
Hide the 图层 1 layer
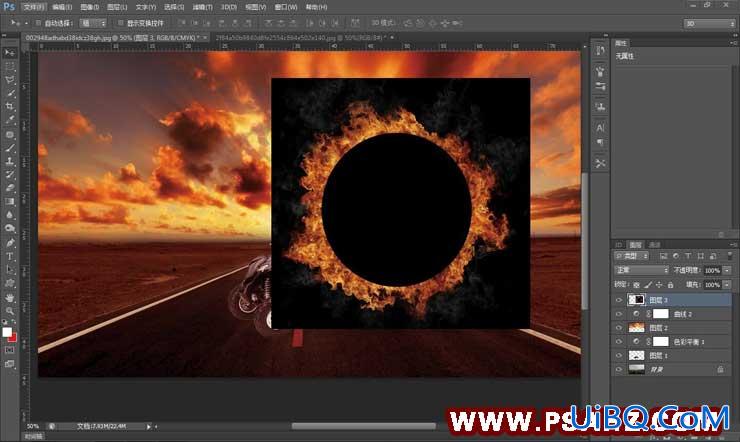[619, 355]
